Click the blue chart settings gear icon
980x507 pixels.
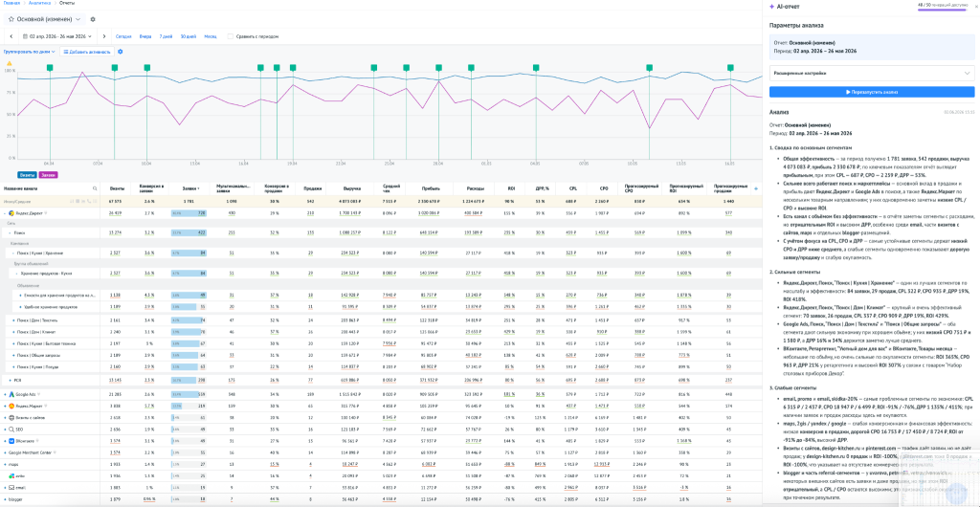click(121, 52)
